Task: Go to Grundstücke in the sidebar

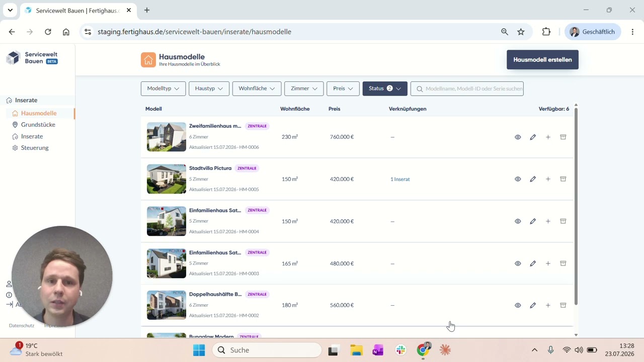Action: click(x=38, y=125)
